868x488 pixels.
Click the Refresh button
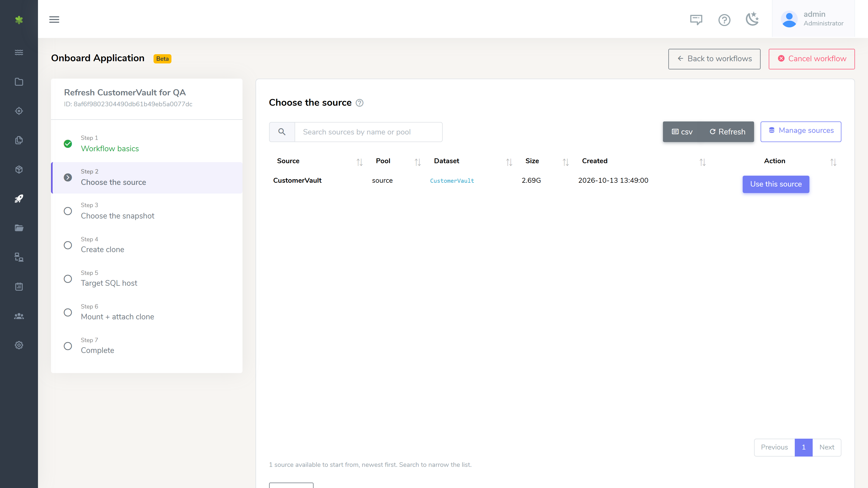pos(727,132)
